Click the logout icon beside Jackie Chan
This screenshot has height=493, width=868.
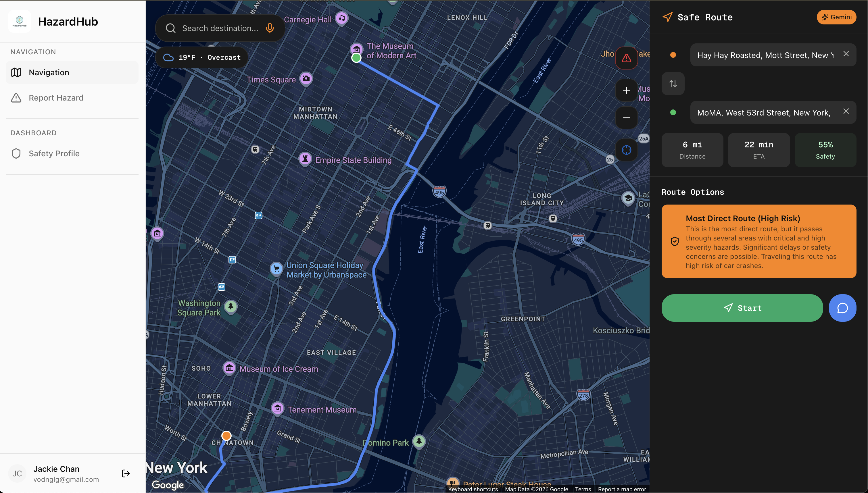126,473
